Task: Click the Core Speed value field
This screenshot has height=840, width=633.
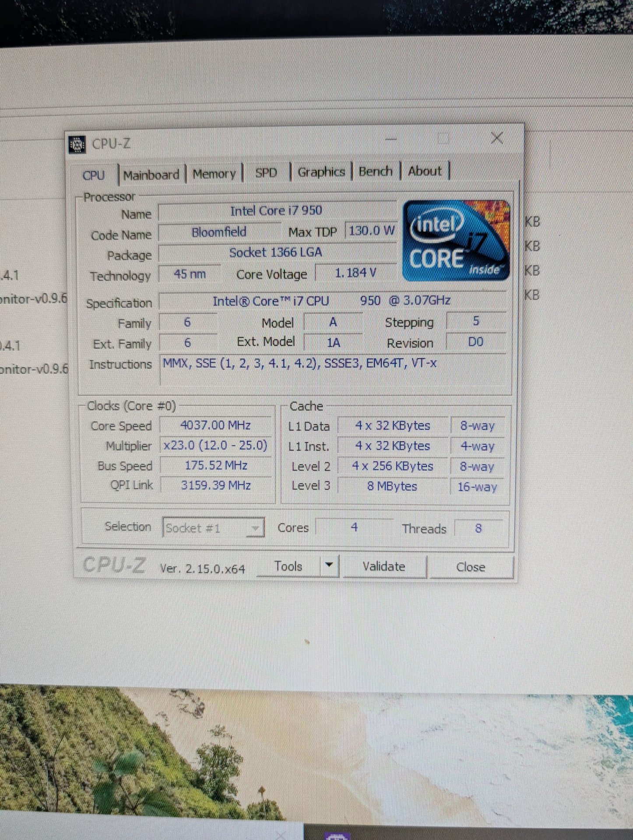Action: tap(215, 425)
